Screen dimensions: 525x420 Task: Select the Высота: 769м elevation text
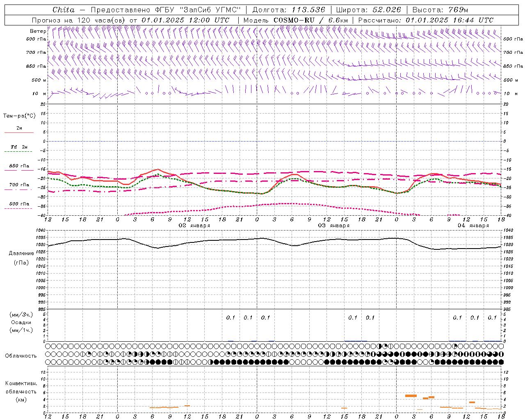tap(440, 10)
